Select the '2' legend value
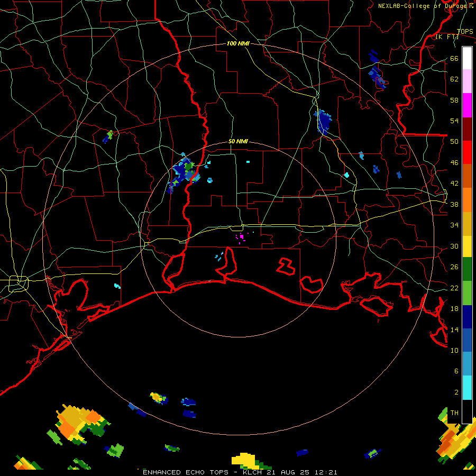This screenshot has width=476, height=476. coord(456,392)
